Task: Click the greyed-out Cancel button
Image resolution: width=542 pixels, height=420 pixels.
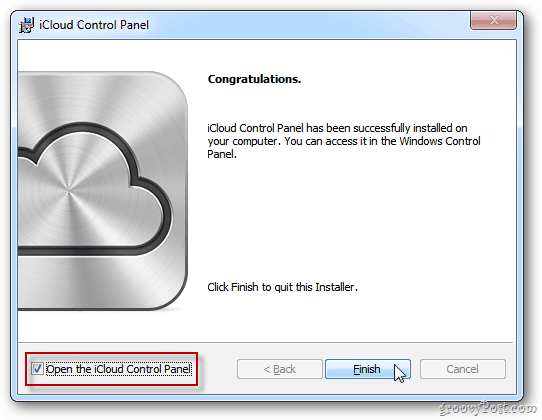Action: 462,369
